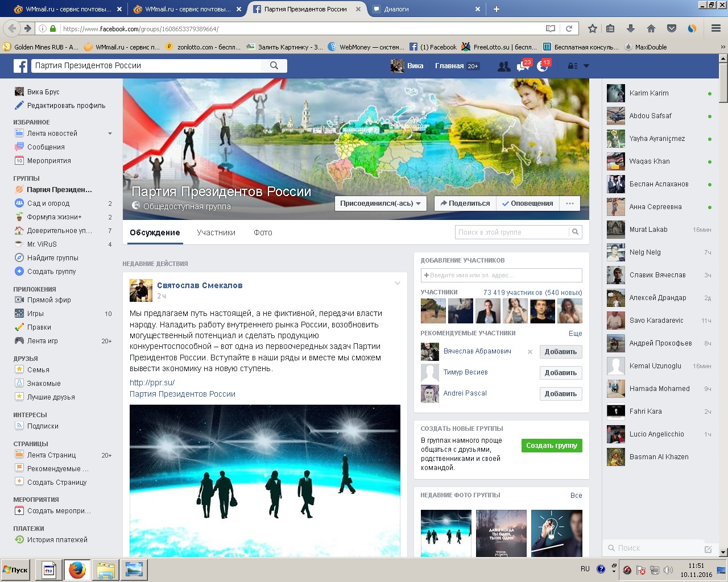Viewport: 728px width, 582px height.
Task: Open new browser tab with plus icon
Action: click(497, 9)
